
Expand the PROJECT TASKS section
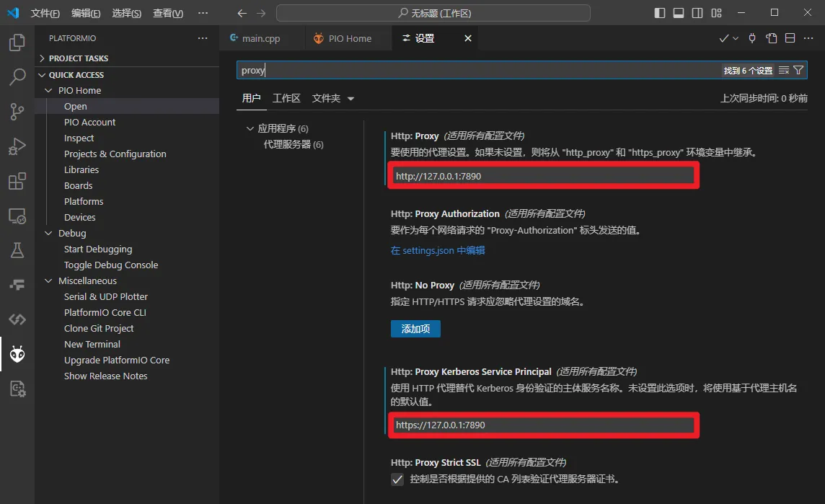78,58
